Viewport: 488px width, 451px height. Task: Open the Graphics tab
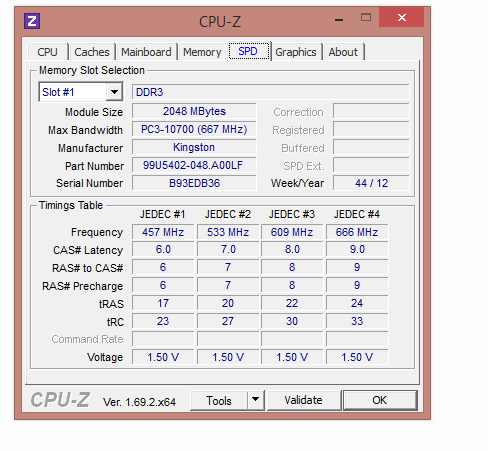(296, 52)
